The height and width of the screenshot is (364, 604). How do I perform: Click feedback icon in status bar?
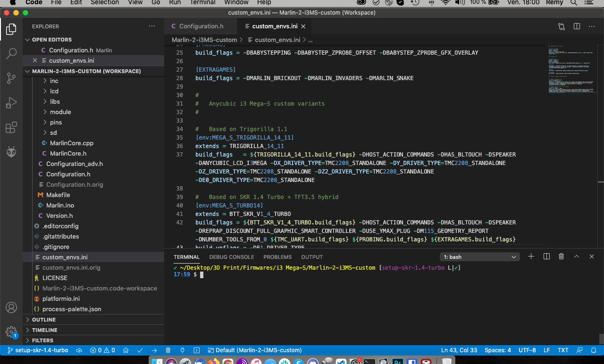[x=579, y=350]
